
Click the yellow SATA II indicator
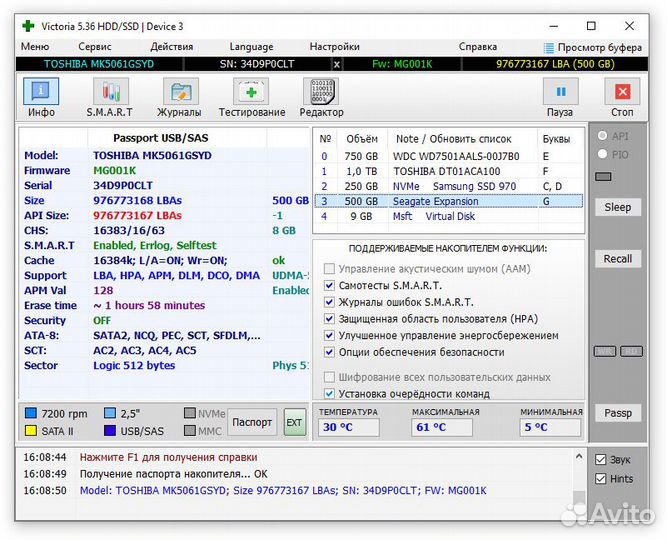click(x=31, y=431)
